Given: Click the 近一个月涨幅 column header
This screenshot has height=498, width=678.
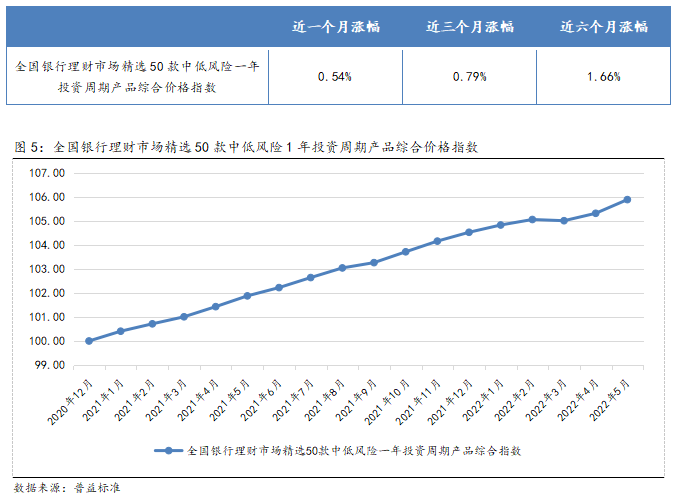Looking at the screenshot, I should (x=335, y=26).
